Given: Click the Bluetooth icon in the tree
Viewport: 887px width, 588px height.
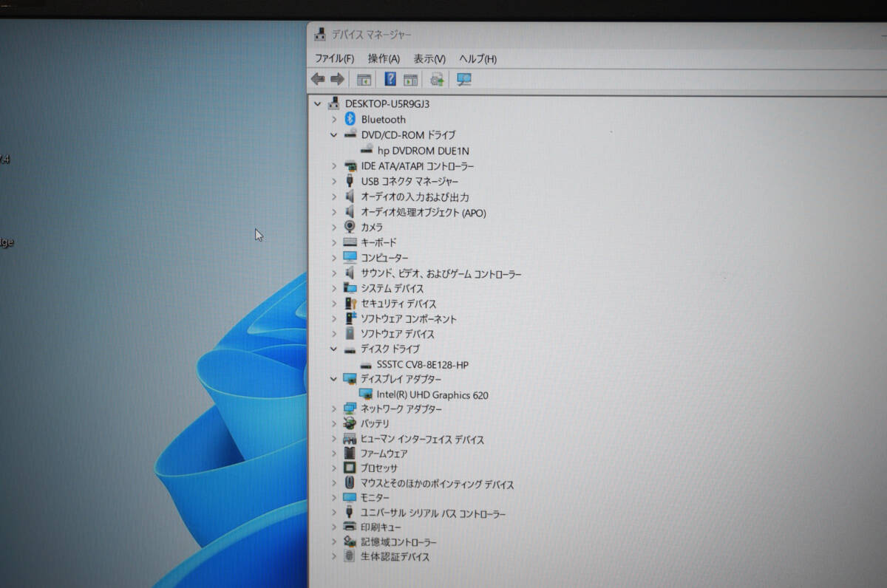Looking at the screenshot, I should (x=350, y=119).
